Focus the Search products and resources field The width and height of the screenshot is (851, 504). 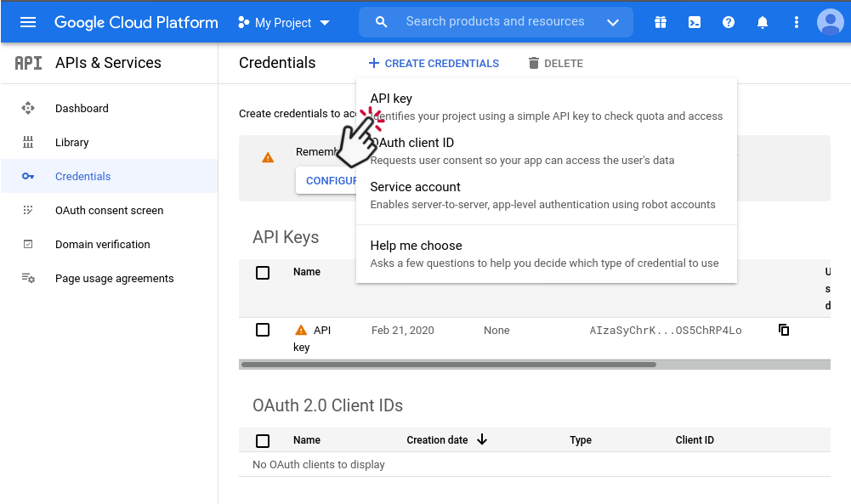click(496, 22)
